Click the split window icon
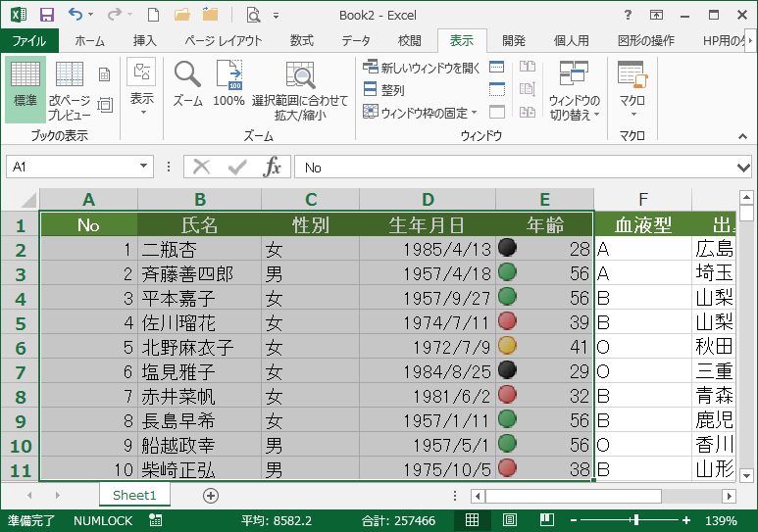Image resolution: width=758 pixels, height=532 pixels. (x=497, y=67)
